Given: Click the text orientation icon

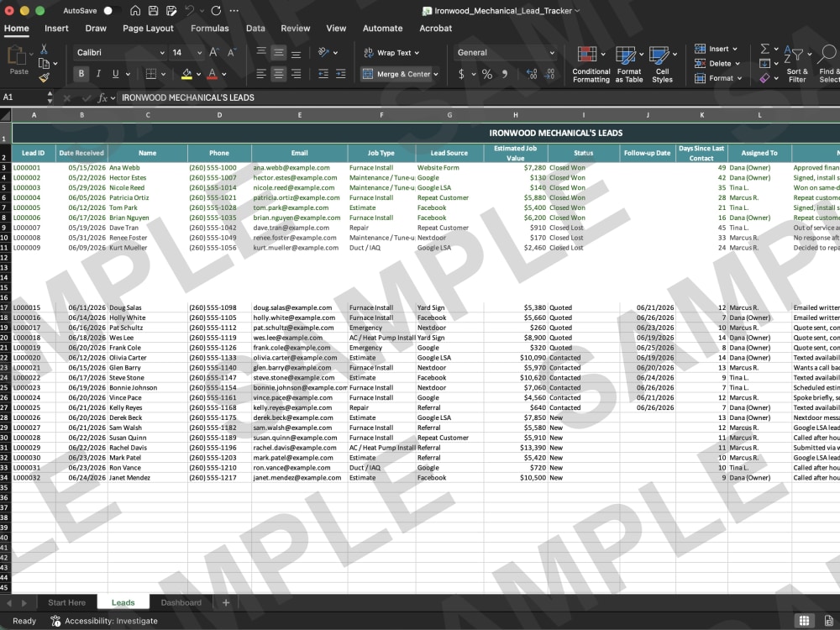Looking at the screenshot, I should pyautogui.click(x=323, y=52).
